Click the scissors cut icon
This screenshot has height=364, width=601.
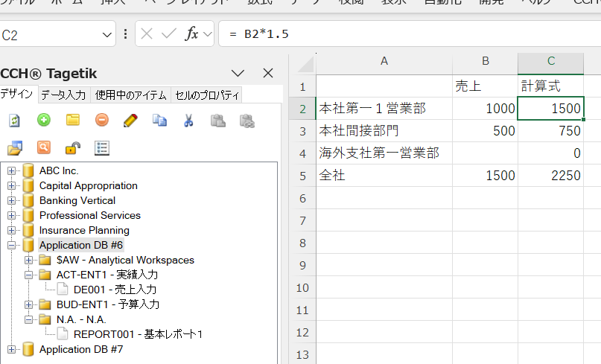tap(188, 120)
